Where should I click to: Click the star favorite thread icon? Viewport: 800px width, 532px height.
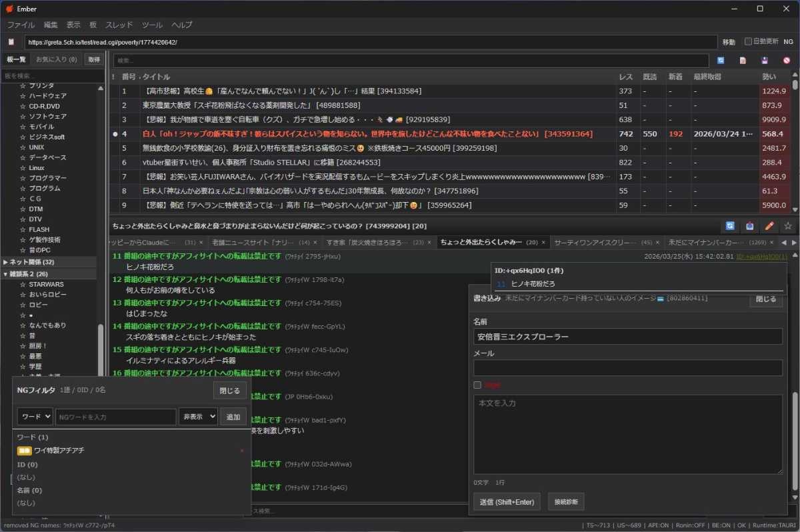pos(787,226)
